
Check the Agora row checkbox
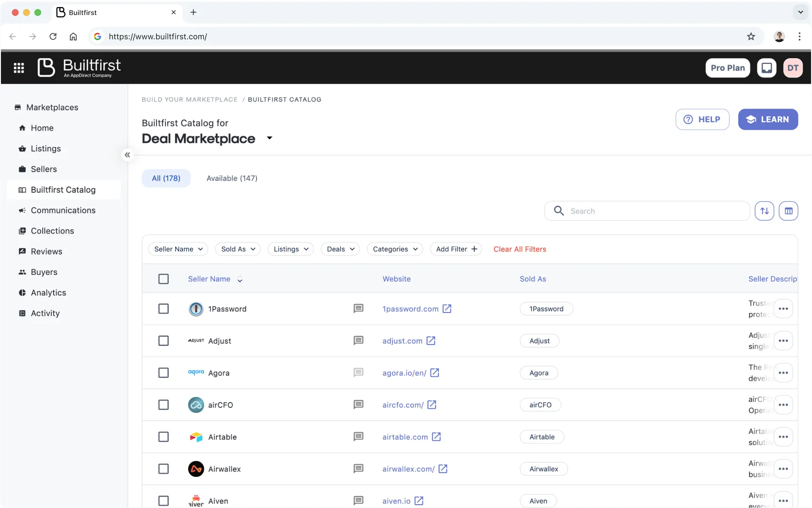click(164, 373)
